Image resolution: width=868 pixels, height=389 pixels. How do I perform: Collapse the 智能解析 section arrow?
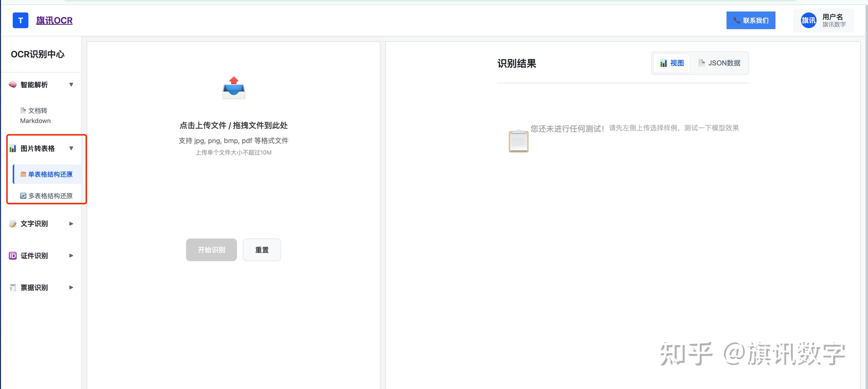[71, 85]
